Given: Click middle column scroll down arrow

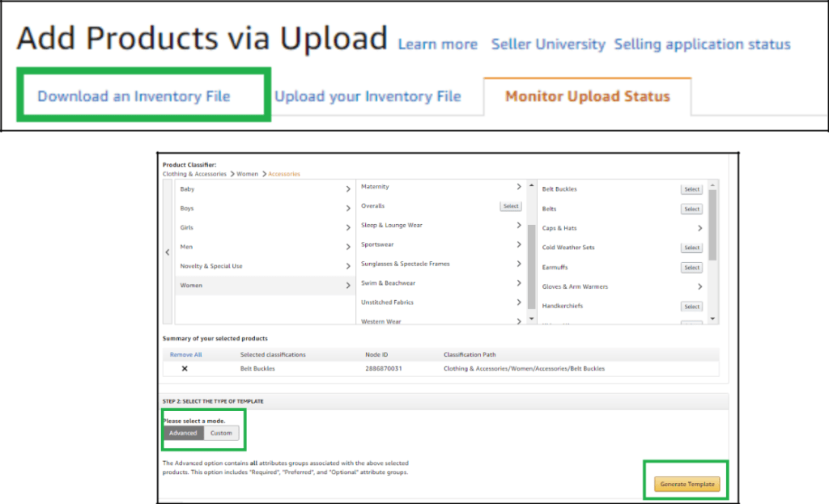Looking at the screenshot, I should point(531,319).
